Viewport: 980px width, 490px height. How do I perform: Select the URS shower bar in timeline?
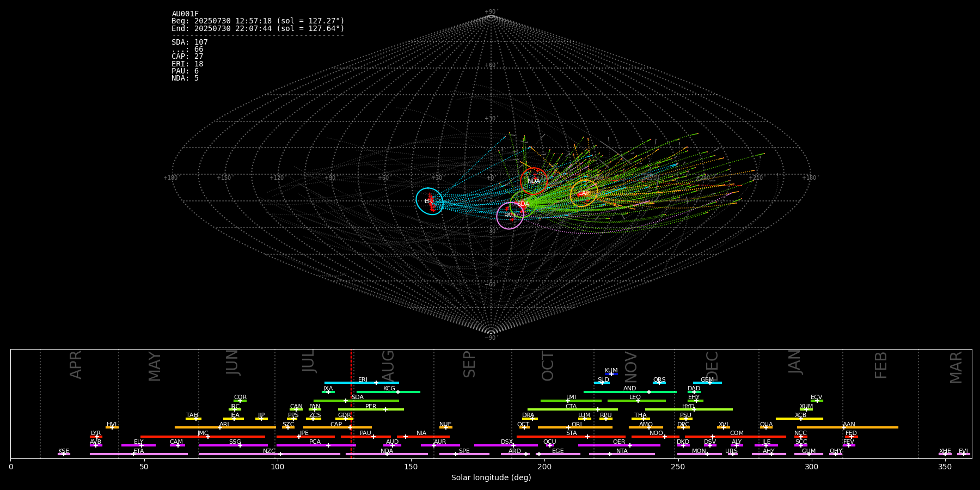[733, 454]
